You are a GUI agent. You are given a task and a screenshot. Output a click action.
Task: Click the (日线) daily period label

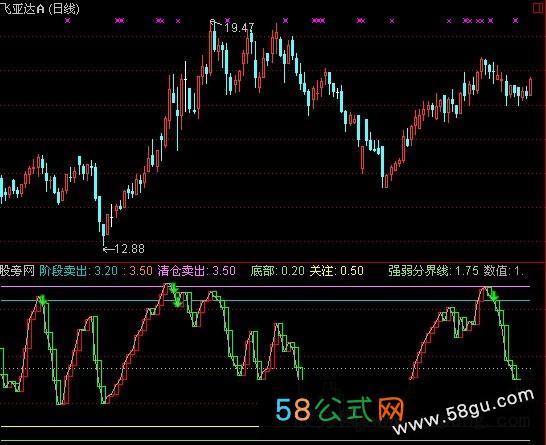pyautogui.click(x=64, y=8)
